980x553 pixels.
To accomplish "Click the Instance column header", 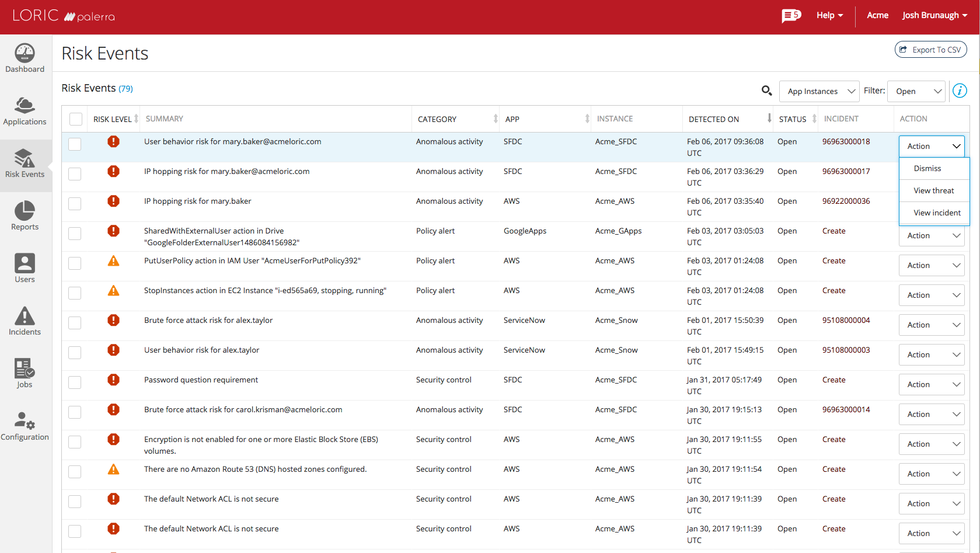I will tap(615, 119).
